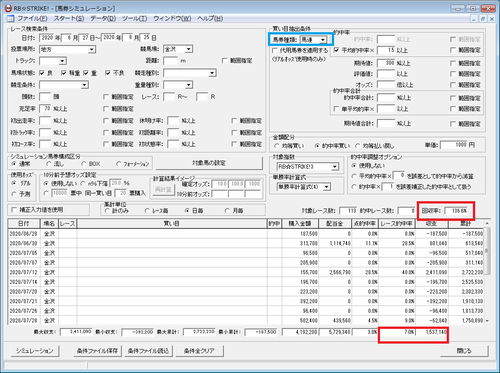Click the 単価 amount input field
The image size is (500, 373).
[454, 145]
